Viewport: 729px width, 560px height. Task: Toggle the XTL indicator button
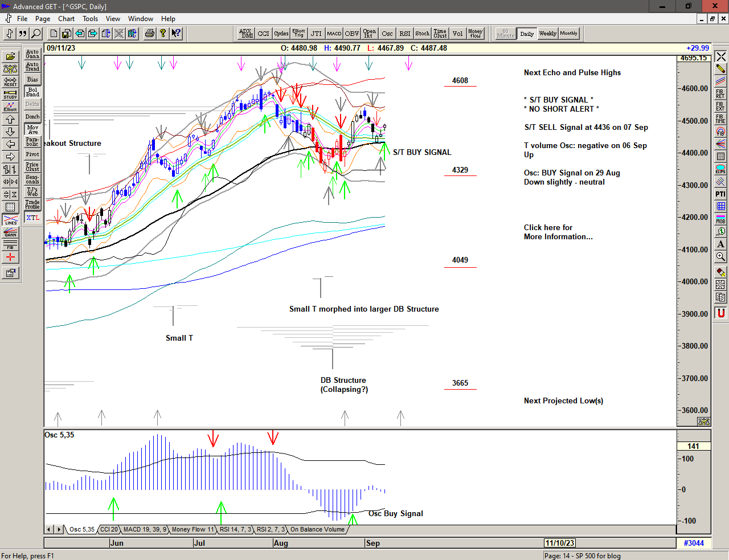coord(32,218)
